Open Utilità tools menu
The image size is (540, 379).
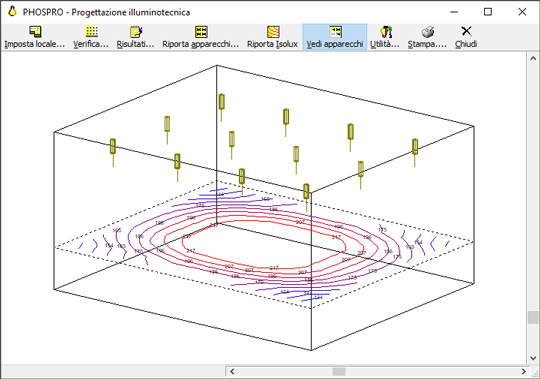[x=385, y=37]
